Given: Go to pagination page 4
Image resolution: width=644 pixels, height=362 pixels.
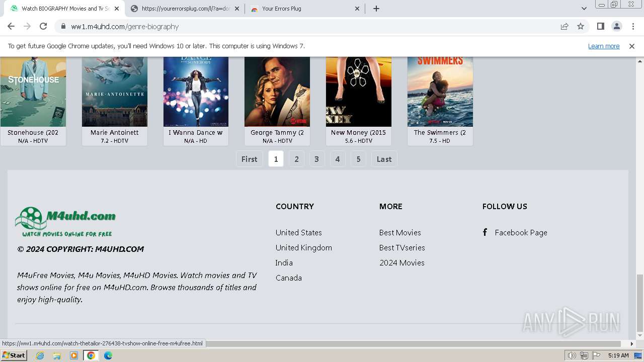Looking at the screenshot, I should point(338,159).
